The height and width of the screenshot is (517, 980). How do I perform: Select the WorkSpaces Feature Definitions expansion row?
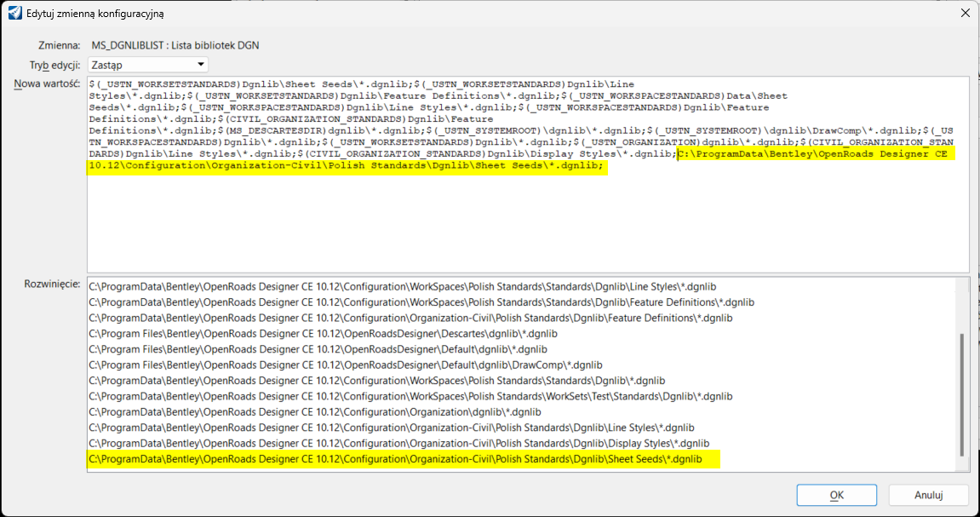click(421, 302)
